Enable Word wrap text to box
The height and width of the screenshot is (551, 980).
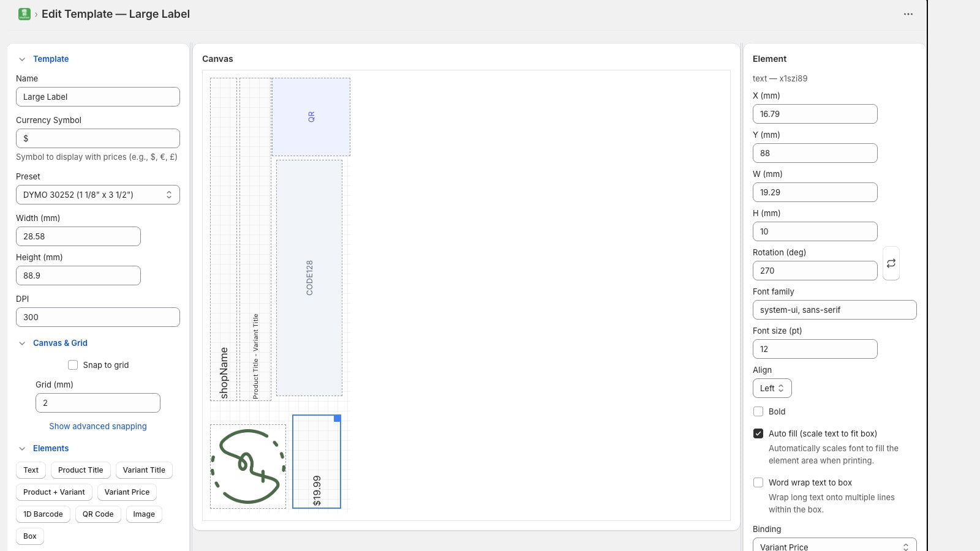(x=758, y=482)
